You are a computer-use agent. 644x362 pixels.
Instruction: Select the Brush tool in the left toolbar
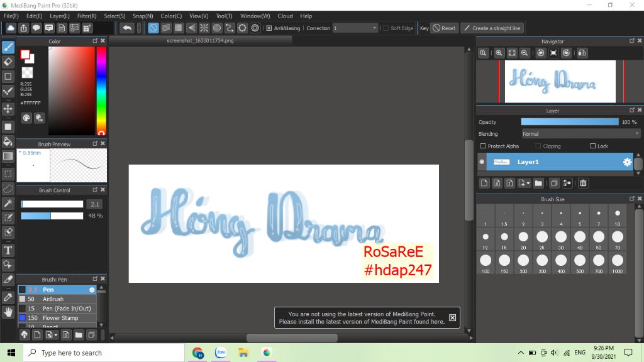(x=8, y=47)
